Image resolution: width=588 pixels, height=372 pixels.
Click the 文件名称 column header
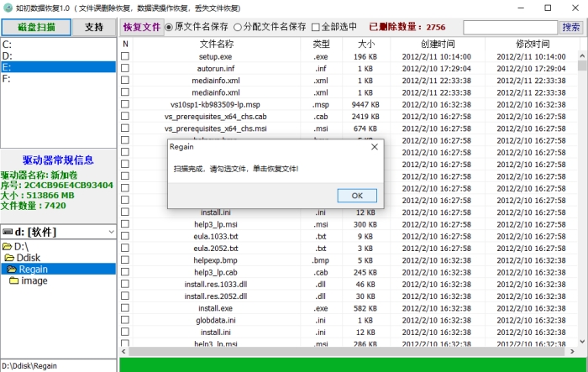(x=217, y=44)
